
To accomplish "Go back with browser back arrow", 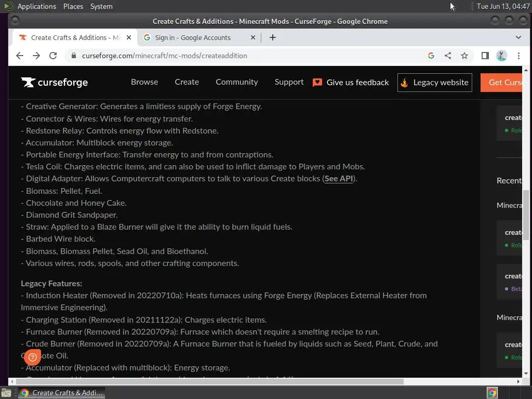I will (20, 56).
